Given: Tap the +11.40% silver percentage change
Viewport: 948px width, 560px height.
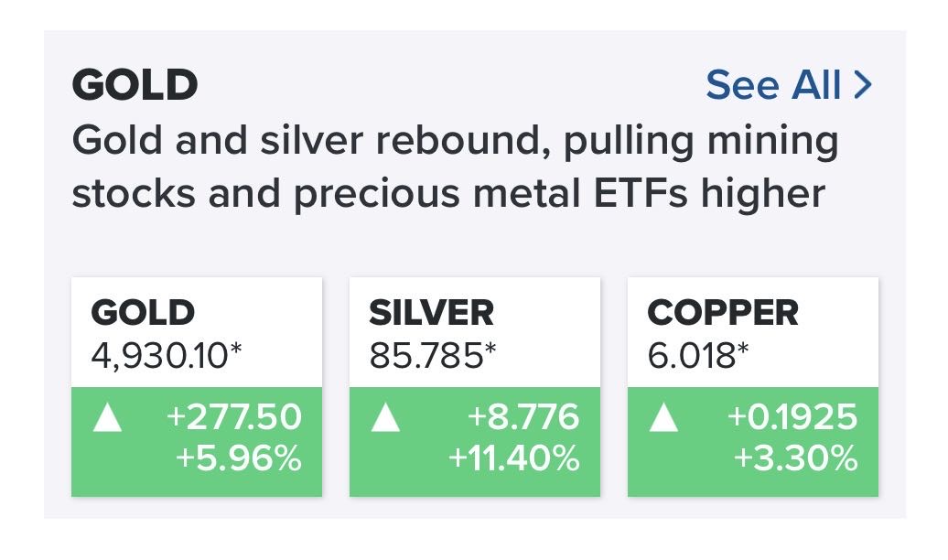Looking at the screenshot, I should pos(513,458).
